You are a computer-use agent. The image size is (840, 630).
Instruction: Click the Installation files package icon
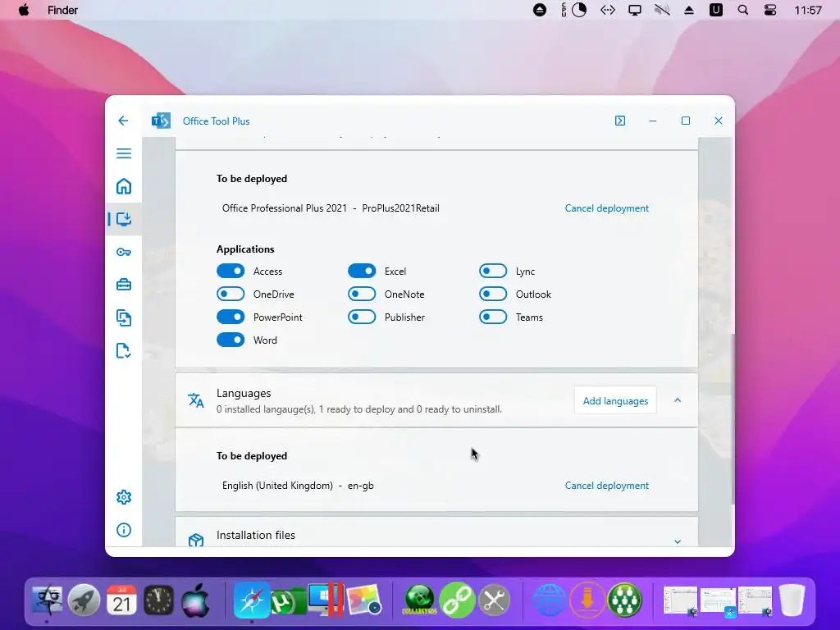coord(196,540)
